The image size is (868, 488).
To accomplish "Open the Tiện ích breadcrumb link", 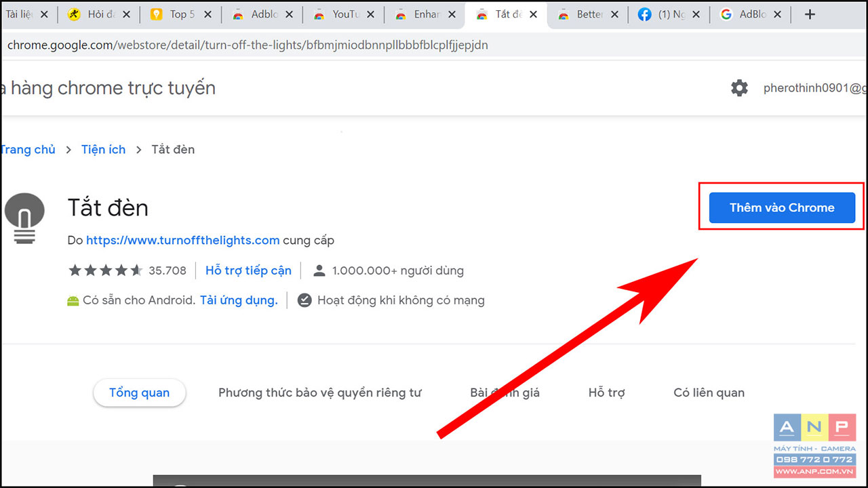I will click(x=103, y=150).
